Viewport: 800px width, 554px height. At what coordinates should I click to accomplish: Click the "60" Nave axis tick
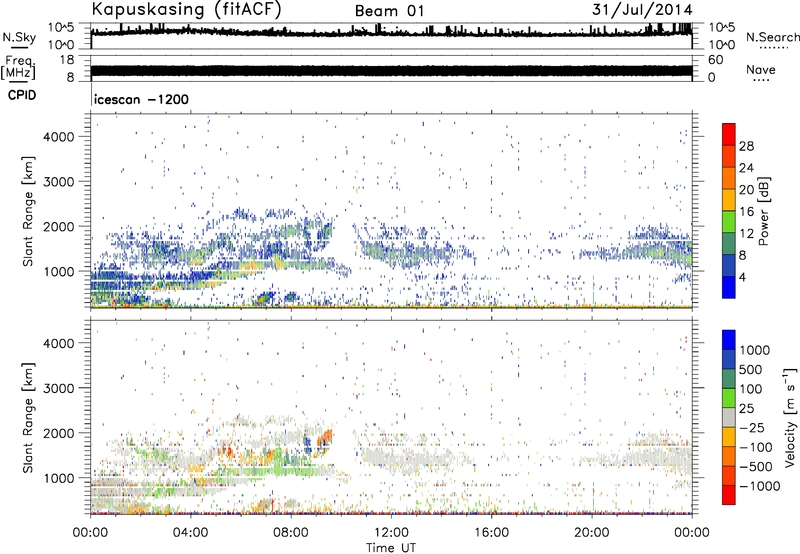click(716, 60)
